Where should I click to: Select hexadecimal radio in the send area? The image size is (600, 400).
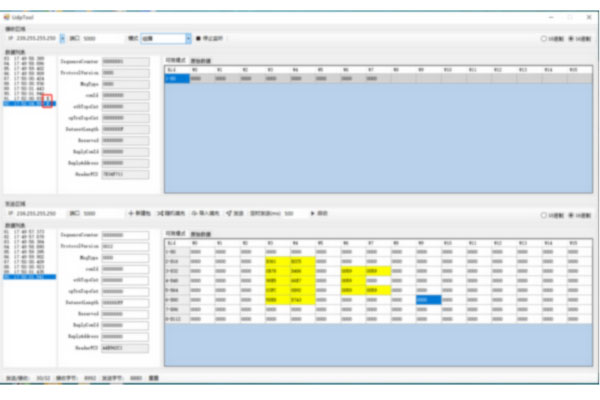[571, 215]
